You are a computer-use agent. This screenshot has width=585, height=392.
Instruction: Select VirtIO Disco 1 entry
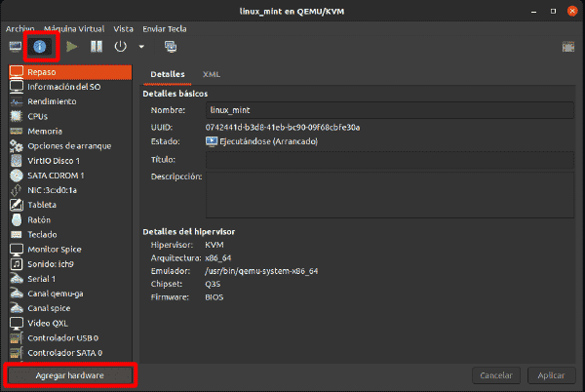tap(70, 161)
